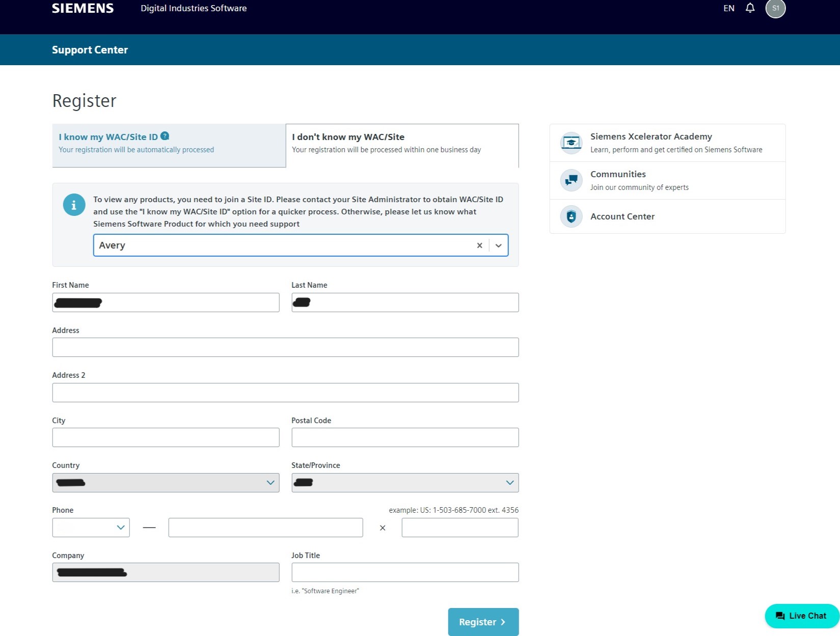Change language with EN selector
840x636 pixels.
729,8
